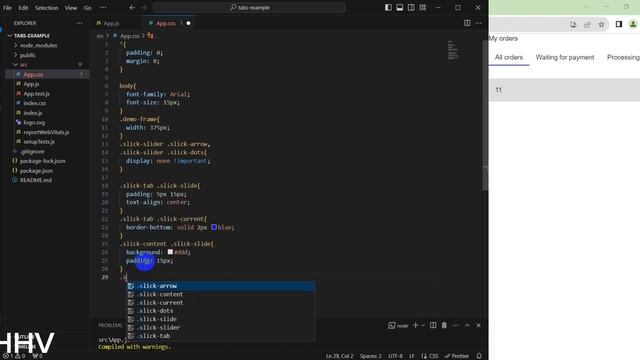The image size is (640, 360).
Task: Open setupTests.js in the explorer
Action: click(x=39, y=142)
